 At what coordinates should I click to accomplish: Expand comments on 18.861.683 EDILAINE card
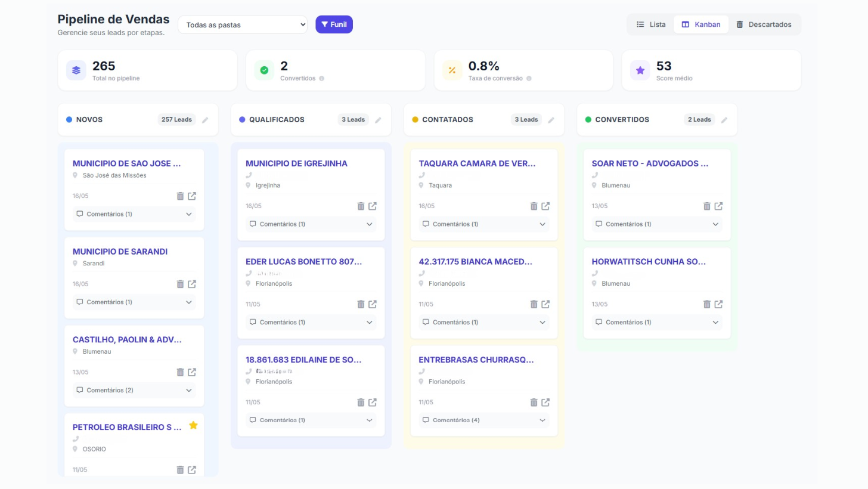tap(311, 420)
